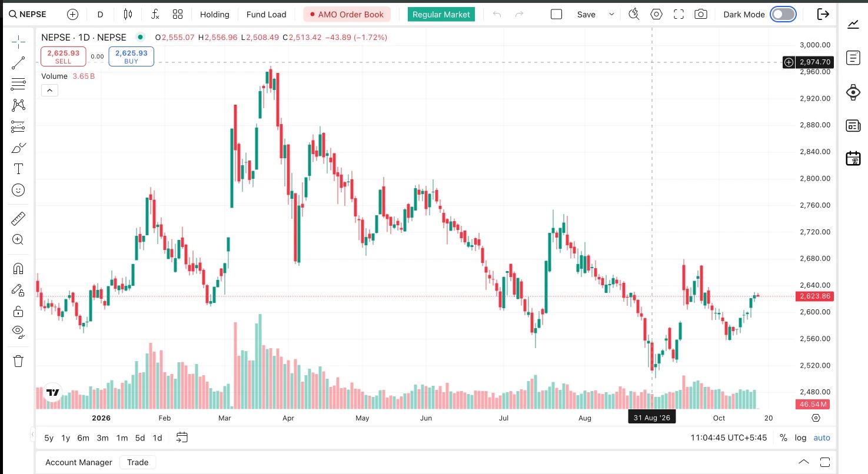The width and height of the screenshot is (868, 474).
Task: Open the emoji icons tool
Action: (18, 191)
